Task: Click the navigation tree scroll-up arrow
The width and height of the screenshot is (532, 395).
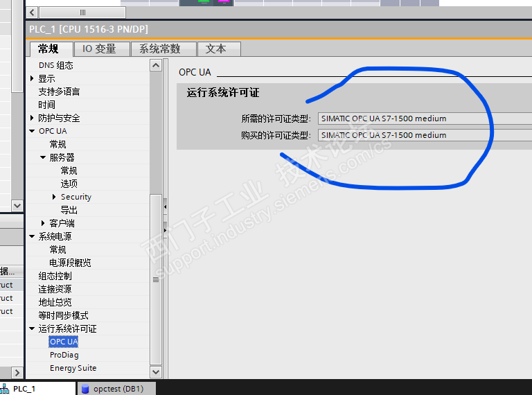Action: [x=156, y=65]
